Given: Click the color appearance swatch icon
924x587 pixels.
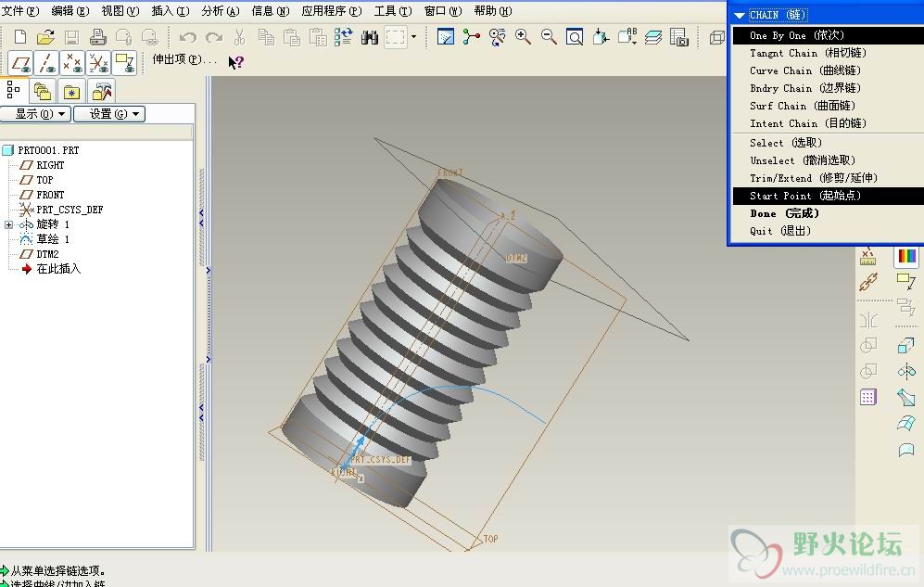Looking at the screenshot, I should [906, 256].
